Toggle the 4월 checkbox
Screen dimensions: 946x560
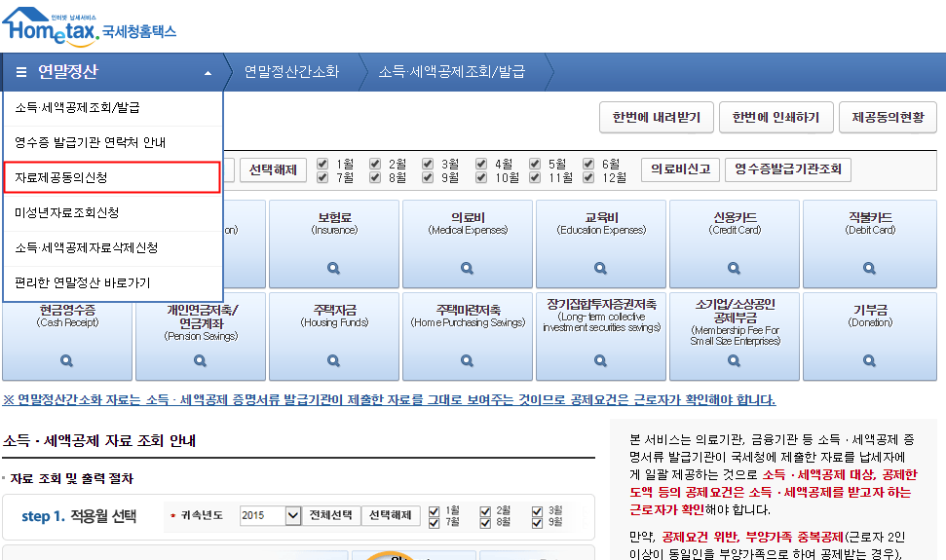click(481, 164)
